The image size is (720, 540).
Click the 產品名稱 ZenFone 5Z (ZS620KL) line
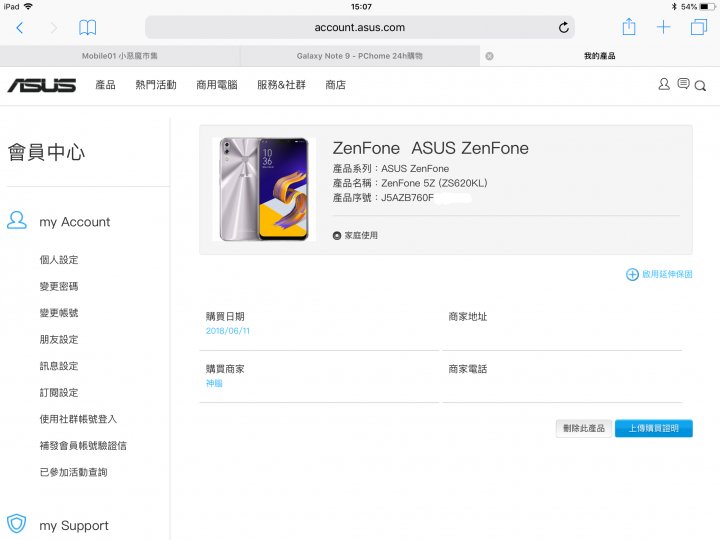coord(410,183)
